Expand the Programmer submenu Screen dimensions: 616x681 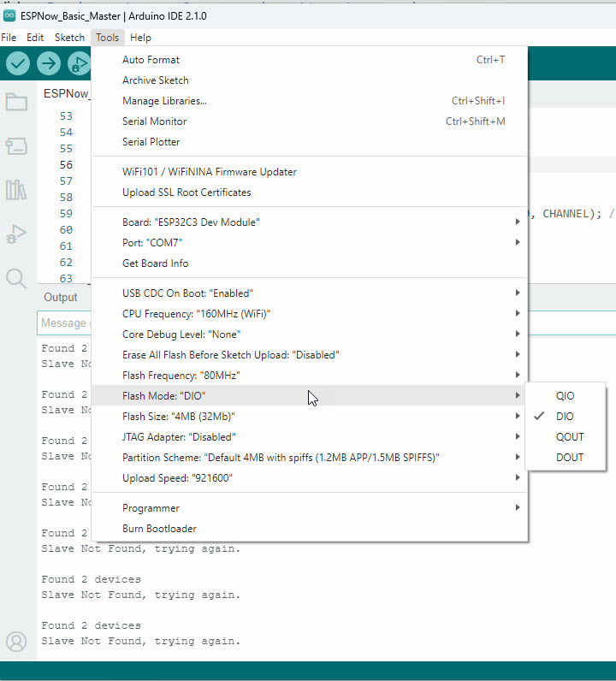click(310, 507)
